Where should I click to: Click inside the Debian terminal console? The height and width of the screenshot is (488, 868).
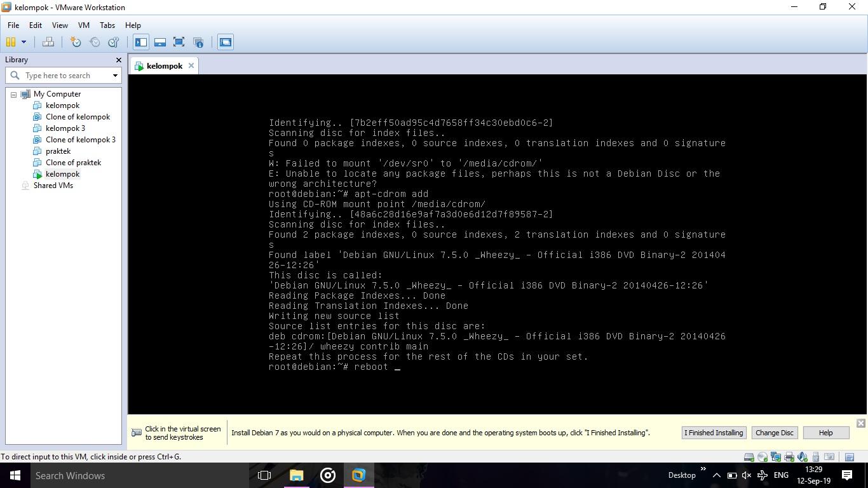[x=497, y=245]
